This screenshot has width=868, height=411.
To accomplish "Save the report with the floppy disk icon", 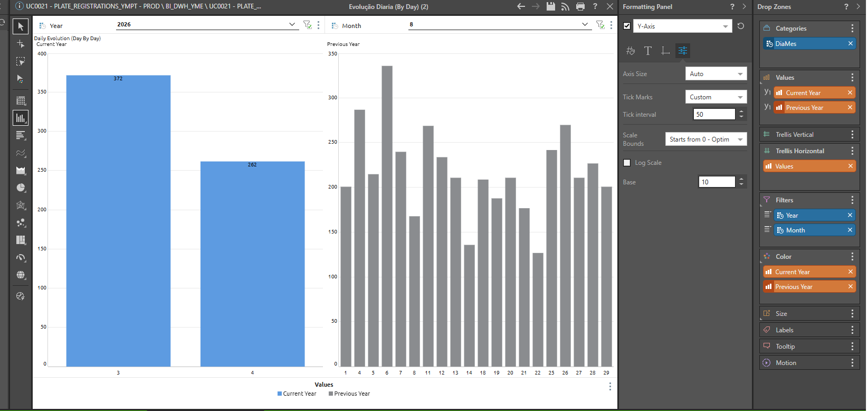I will coord(551,6).
